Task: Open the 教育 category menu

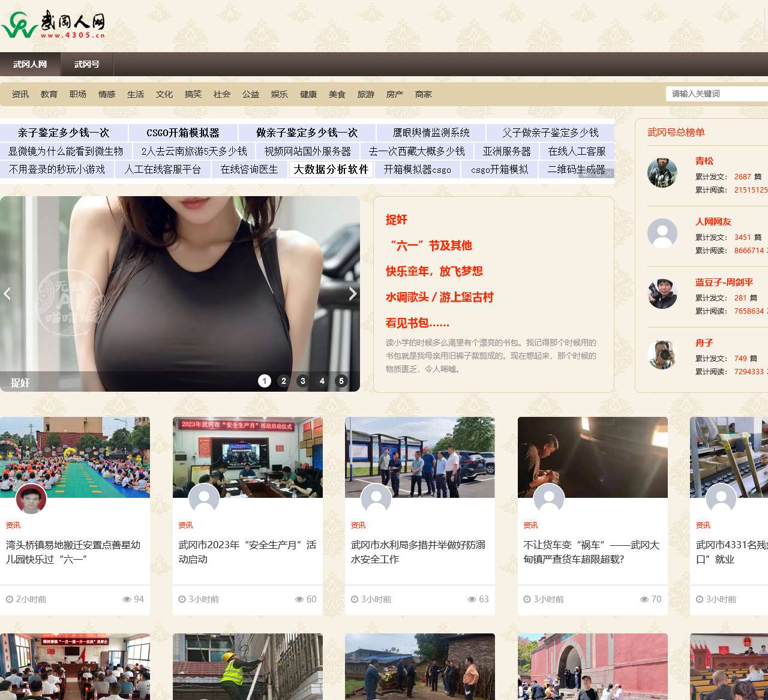Action: tap(49, 94)
